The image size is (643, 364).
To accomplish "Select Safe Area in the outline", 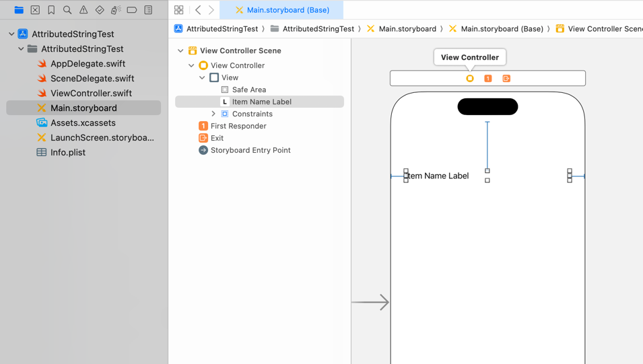I will point(248,89).
